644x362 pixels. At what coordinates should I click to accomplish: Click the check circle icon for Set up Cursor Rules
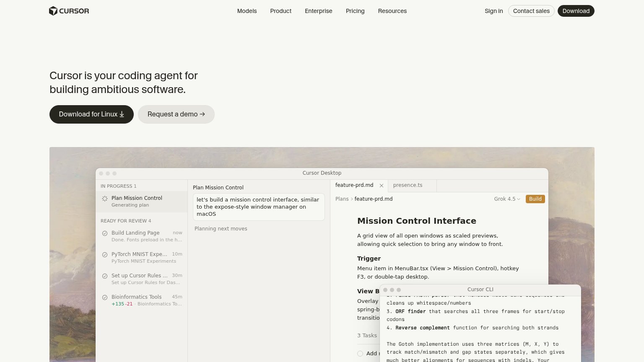[105, 276]
